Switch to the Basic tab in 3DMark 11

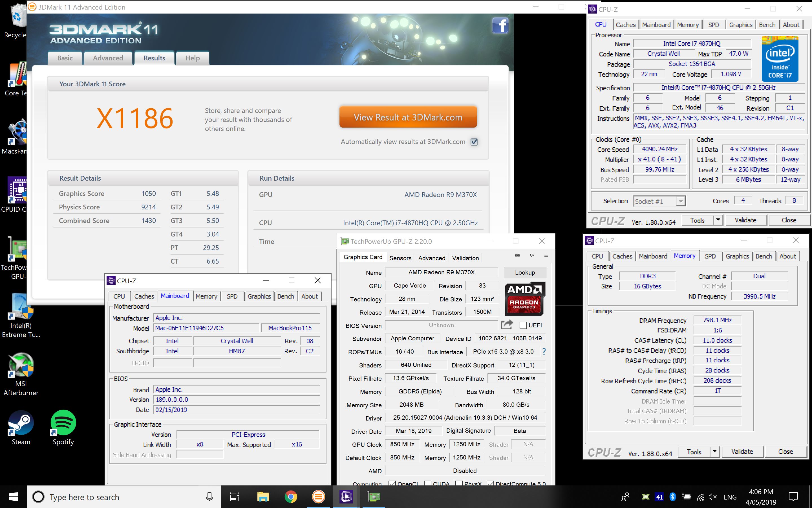65,58
